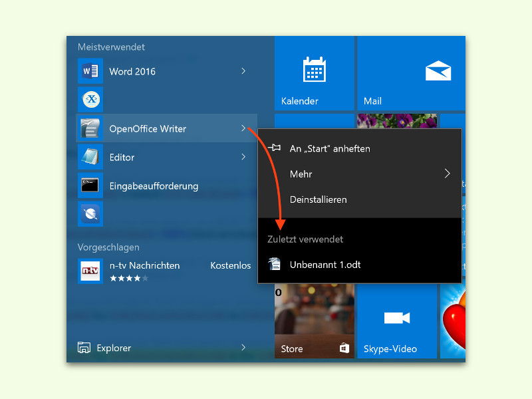Launch OpenOffice Writer icon
Screen dimensions: 532x399
(90, 128)
